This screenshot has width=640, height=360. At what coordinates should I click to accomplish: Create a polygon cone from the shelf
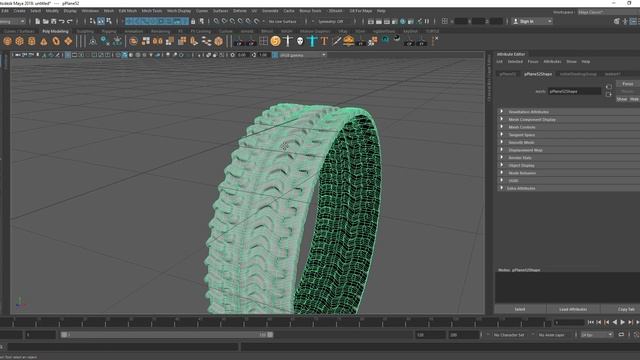(x=44, y=41)
